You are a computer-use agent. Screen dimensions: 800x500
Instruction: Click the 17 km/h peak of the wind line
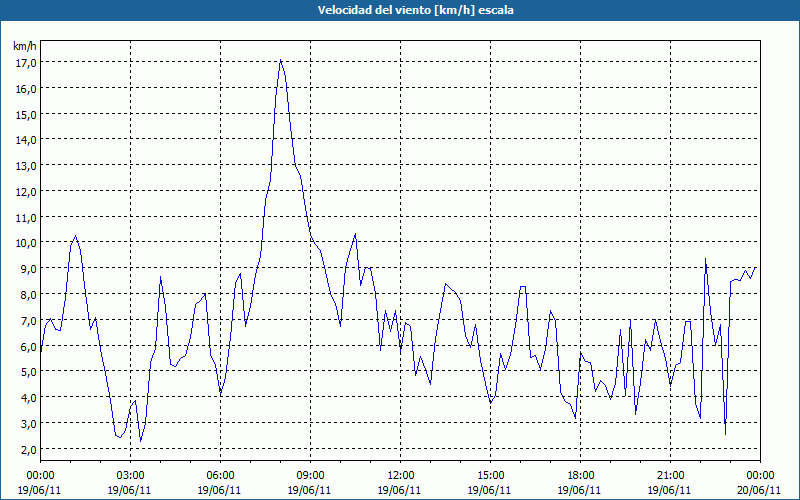pyautogui.click(x=281, y=60)
